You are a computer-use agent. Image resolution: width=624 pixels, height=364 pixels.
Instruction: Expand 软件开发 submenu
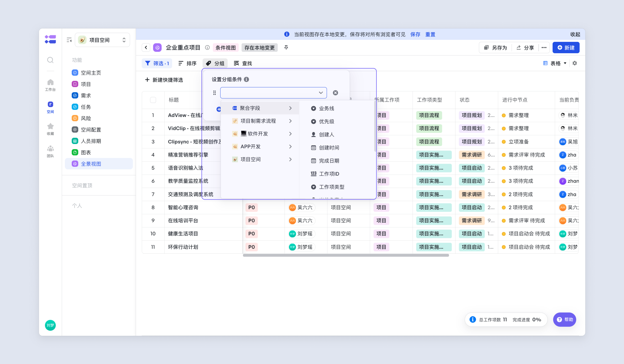pos(260,134)
